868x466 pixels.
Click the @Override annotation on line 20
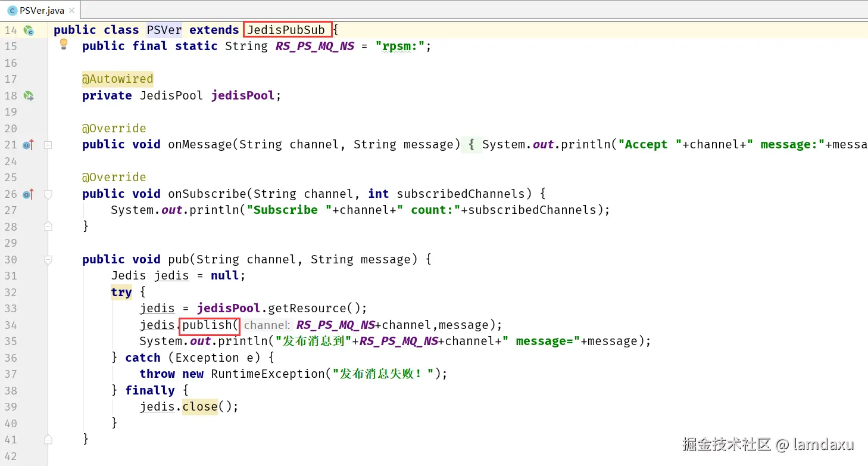coord(114,128)
